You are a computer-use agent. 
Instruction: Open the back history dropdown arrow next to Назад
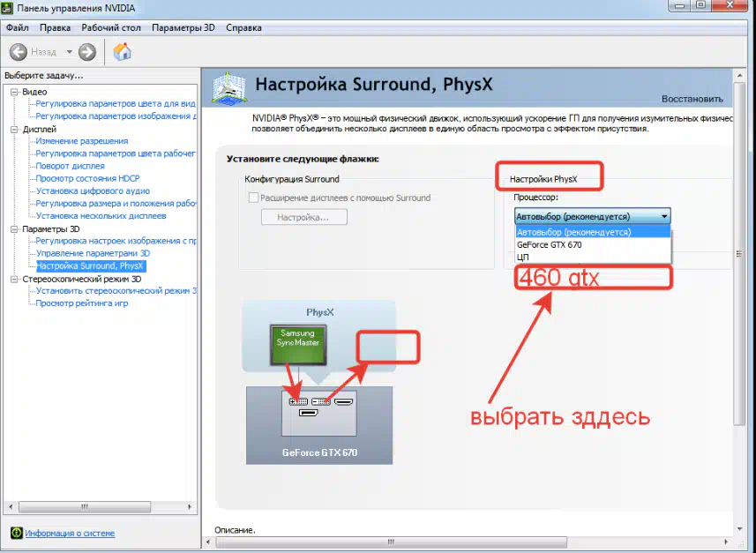[x=70, y=52]
